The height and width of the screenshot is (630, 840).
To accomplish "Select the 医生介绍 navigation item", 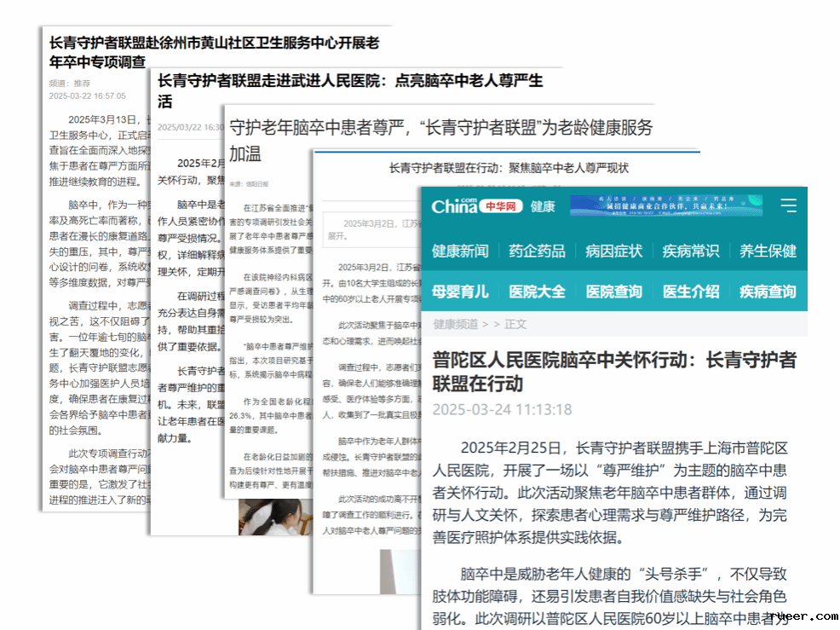I will coord(690,292).
